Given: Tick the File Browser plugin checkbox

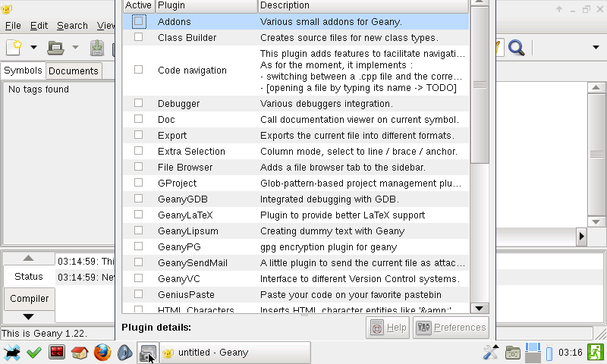Looking at the screenshot, I should pyautogui.click(x=139, y=167).
